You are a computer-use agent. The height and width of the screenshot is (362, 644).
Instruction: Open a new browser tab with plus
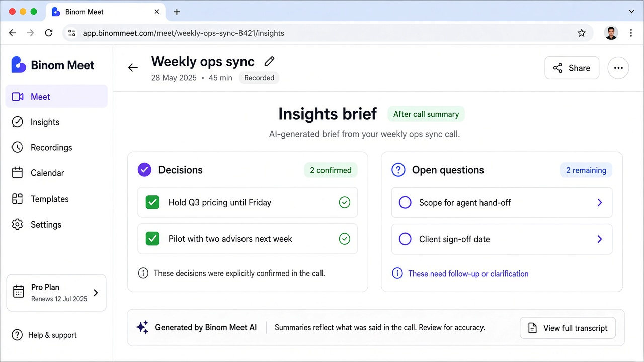pos(177,12)
